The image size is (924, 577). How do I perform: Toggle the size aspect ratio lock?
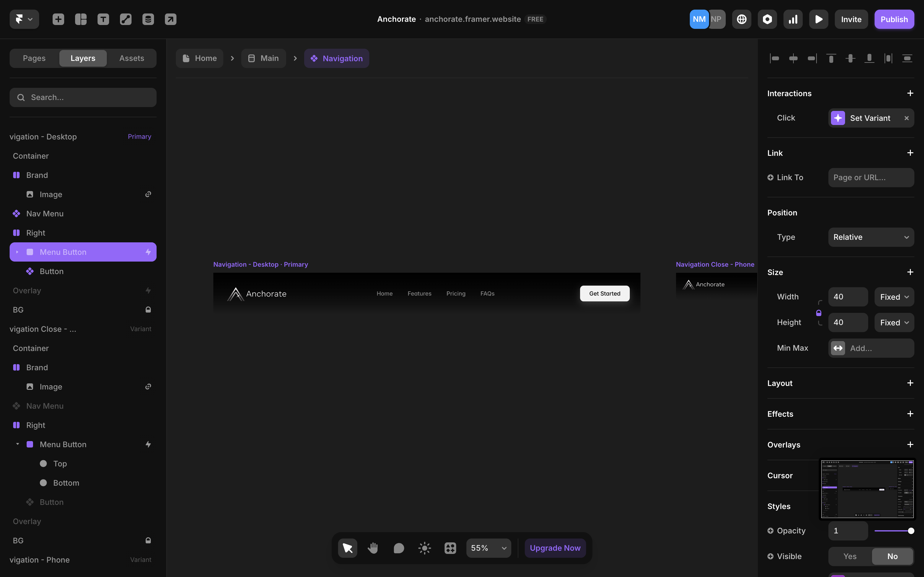[x=819, y=313]
